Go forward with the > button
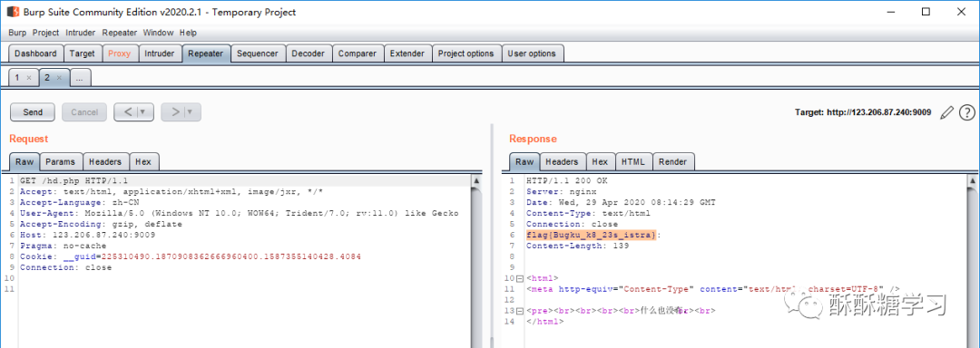980x348 pixels. 175,112
